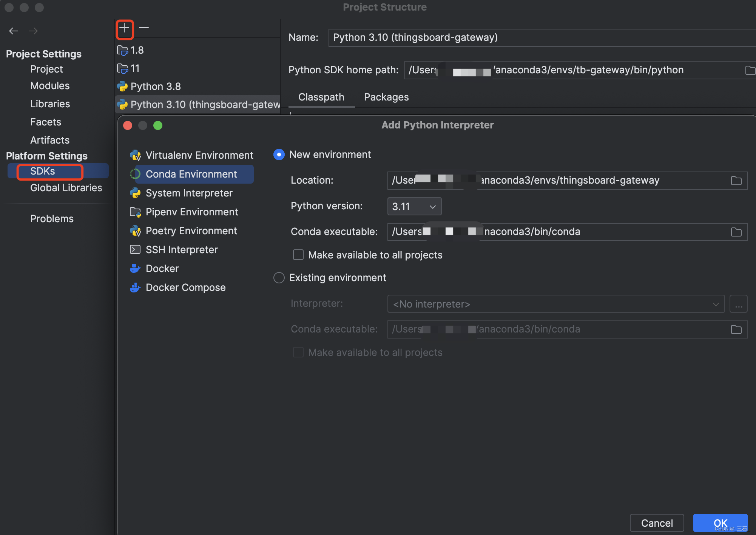Image resolution: width=756 pixels, height=535 pixels.
Task: Choose Virtualenv Environment interpreter type
Action: [x=191, y=155]
